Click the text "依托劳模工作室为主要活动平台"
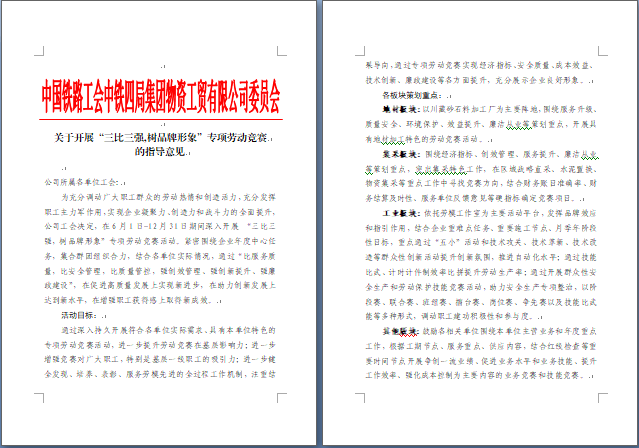This screenshot has height=448, width=639. [x=481, y=213]
